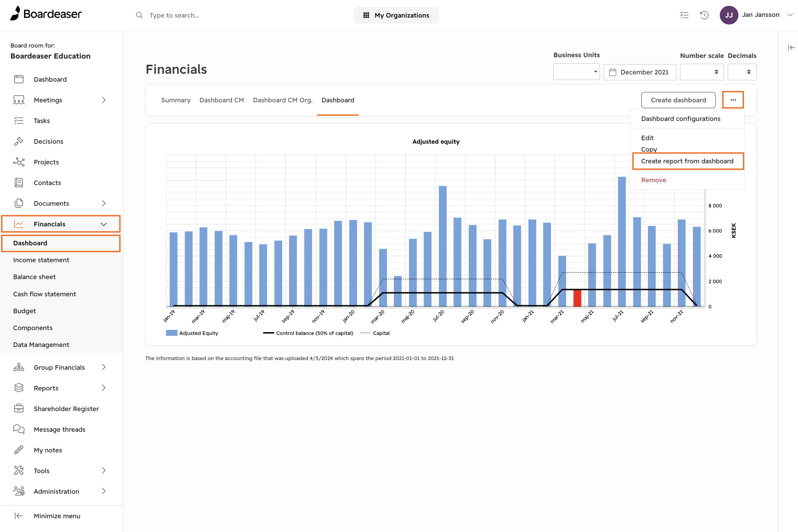
Task: Click the December 2021 date field
Action: pyautogui.click(x=640, y=72)
